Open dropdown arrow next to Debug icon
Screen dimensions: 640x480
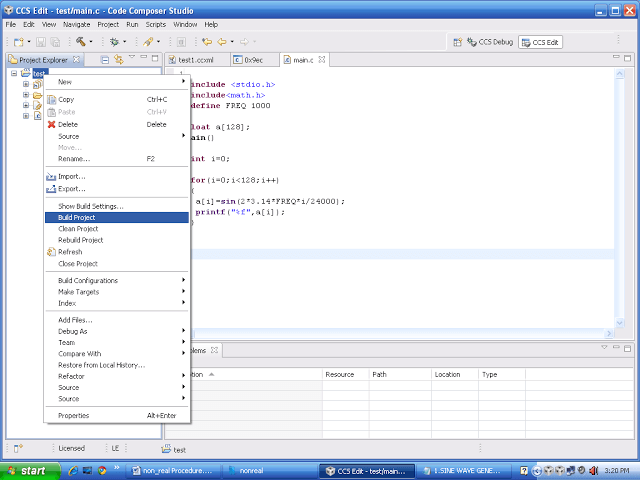[x=124, y=42]
